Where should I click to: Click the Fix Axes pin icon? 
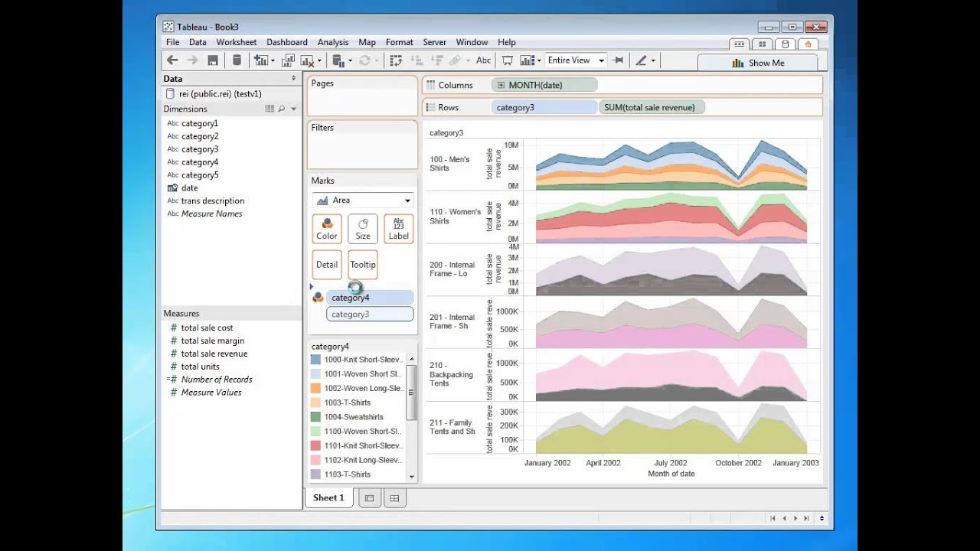point(619,60)
